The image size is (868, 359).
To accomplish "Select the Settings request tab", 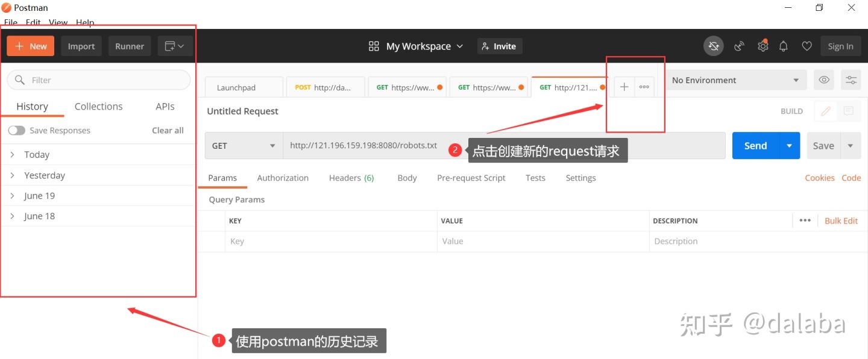I will pos(580,178).
